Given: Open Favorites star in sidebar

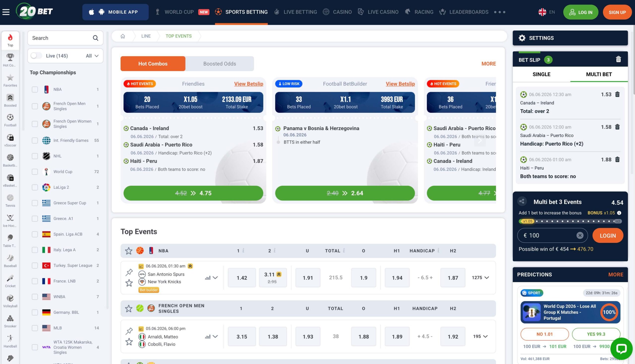Looking at the screenshot, I should [x=10, y=80].
